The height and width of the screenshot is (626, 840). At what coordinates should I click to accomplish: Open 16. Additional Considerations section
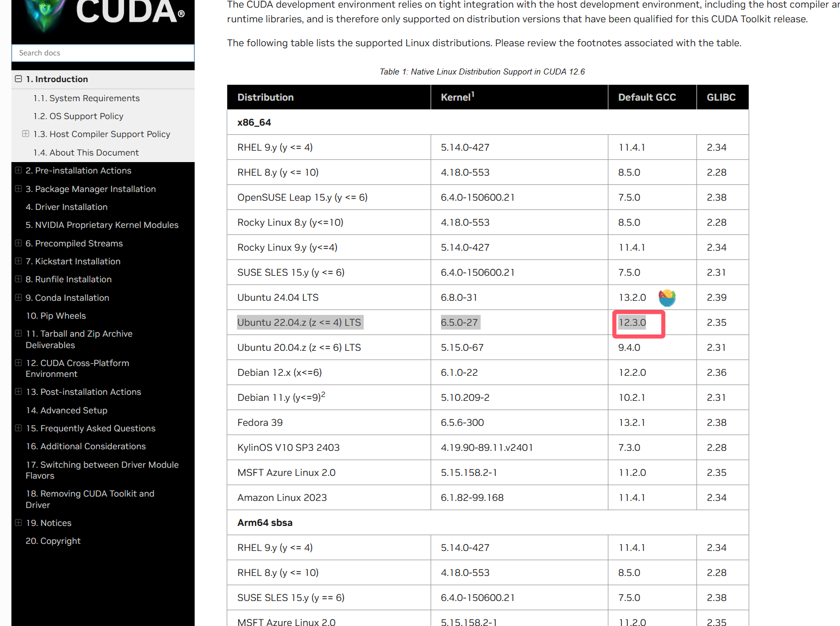point(86,446)
